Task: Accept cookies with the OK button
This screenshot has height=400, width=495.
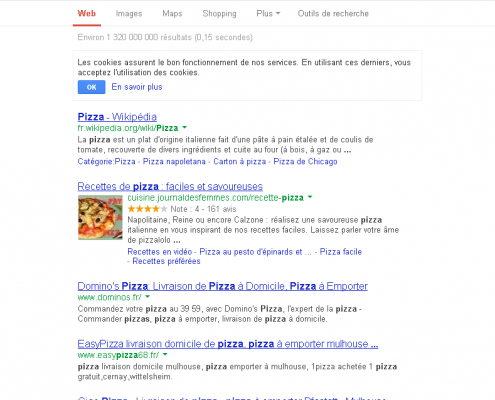Action: [x=92, y=87]
